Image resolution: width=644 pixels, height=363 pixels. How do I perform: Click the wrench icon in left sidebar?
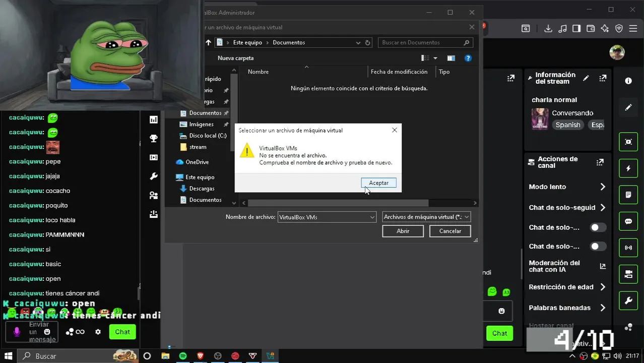click(154, 176)
